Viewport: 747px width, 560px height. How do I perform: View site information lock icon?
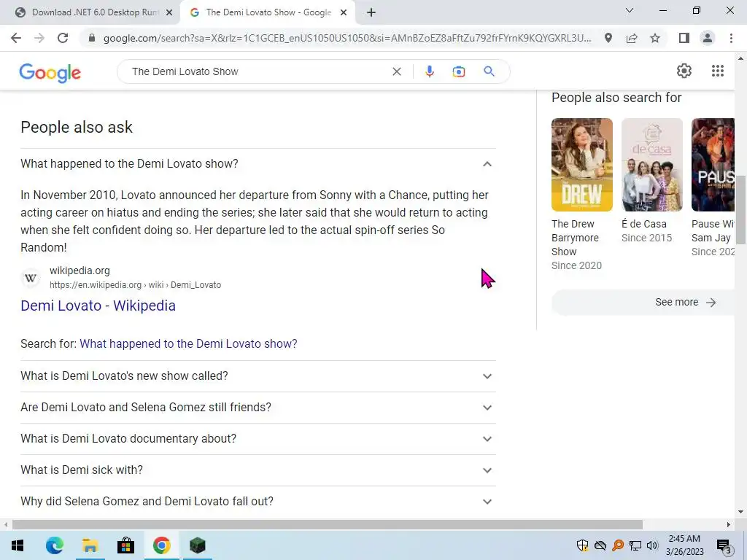click(92, 38)
